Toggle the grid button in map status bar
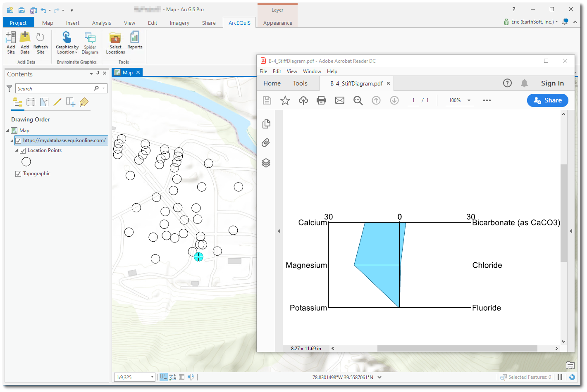This screenshot has width=587, height=392. point(181,377)
